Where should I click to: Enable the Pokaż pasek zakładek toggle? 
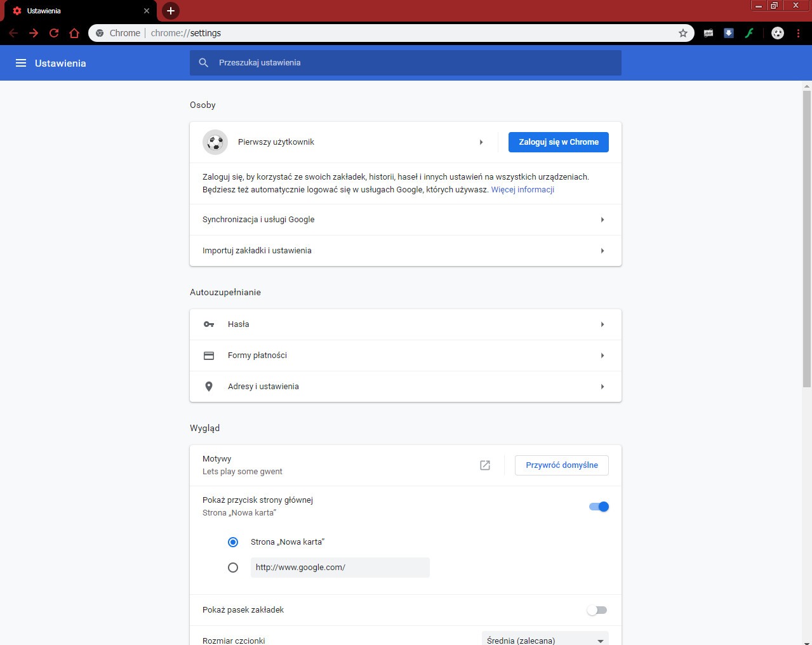[597, 610]
